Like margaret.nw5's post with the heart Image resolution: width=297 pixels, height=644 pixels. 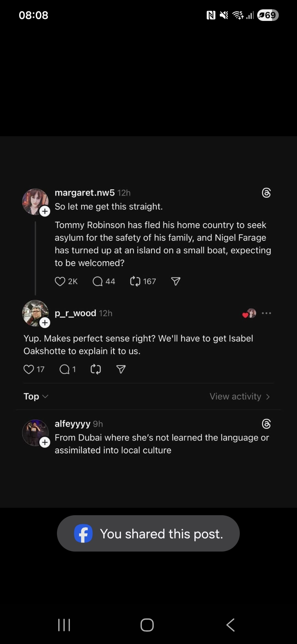point(60,281)
